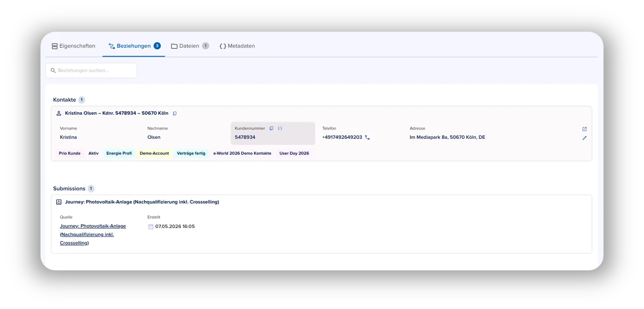Click the Beziehungen suchen search field
644x309 pixels.
[91, 70]
